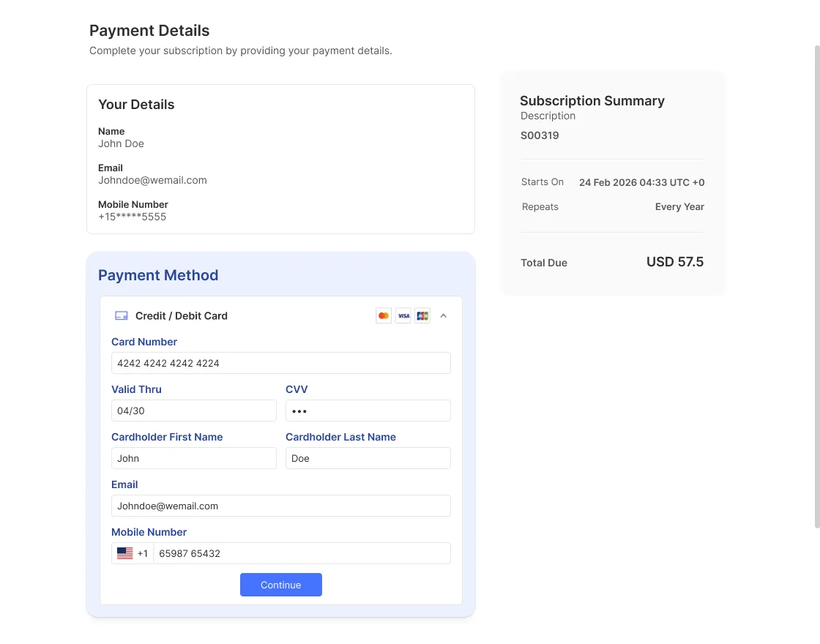
Task: Click the US flag in the mobile number field
Action: click(124, 553)
